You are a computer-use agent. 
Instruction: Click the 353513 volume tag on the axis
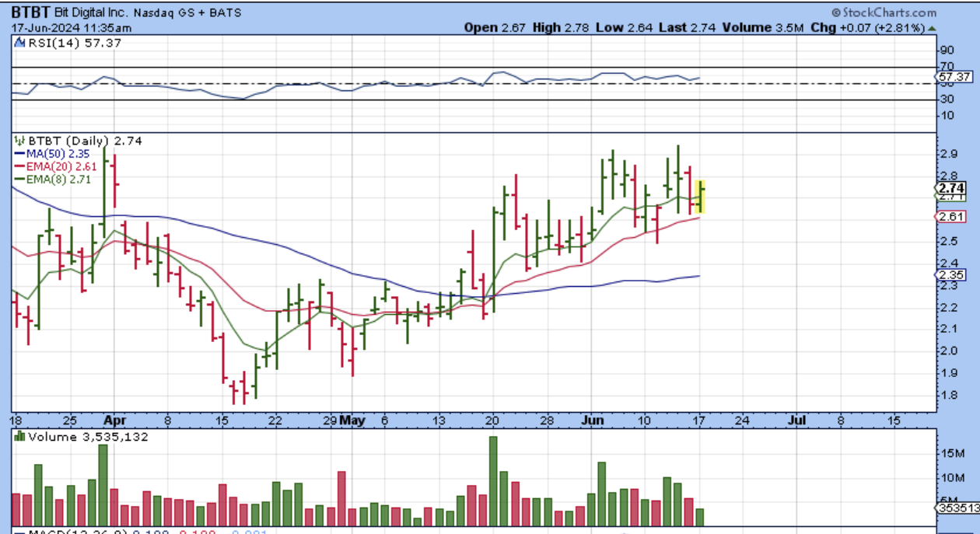pos(957,508)
